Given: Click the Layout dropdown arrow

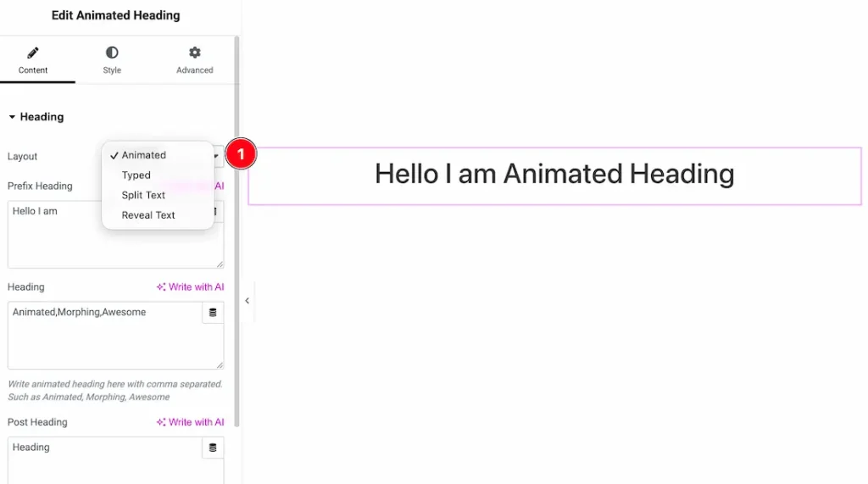Looking at the screenshot, I should click(217, 156).
